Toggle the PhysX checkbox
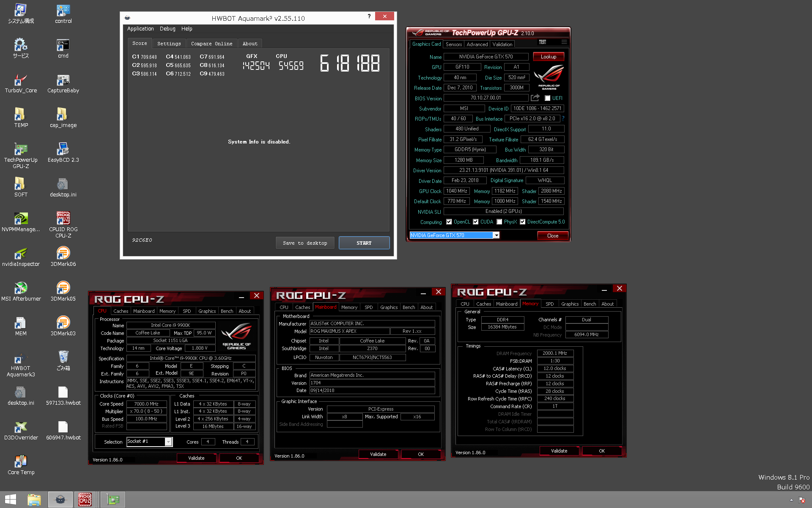This screenshot has height=508, width=812. tap(499, 222)
